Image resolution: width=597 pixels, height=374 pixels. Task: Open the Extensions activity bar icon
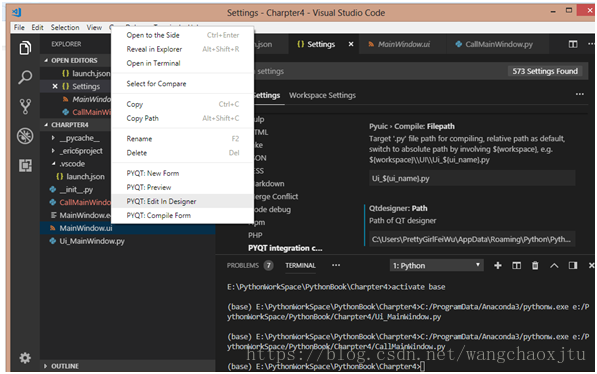point(25,165)
